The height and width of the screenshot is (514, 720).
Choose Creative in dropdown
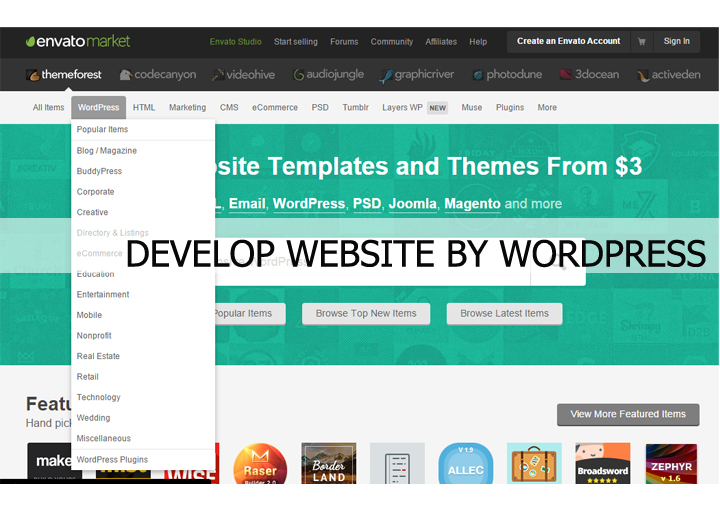pyautogui.click(x=143, y=212)
